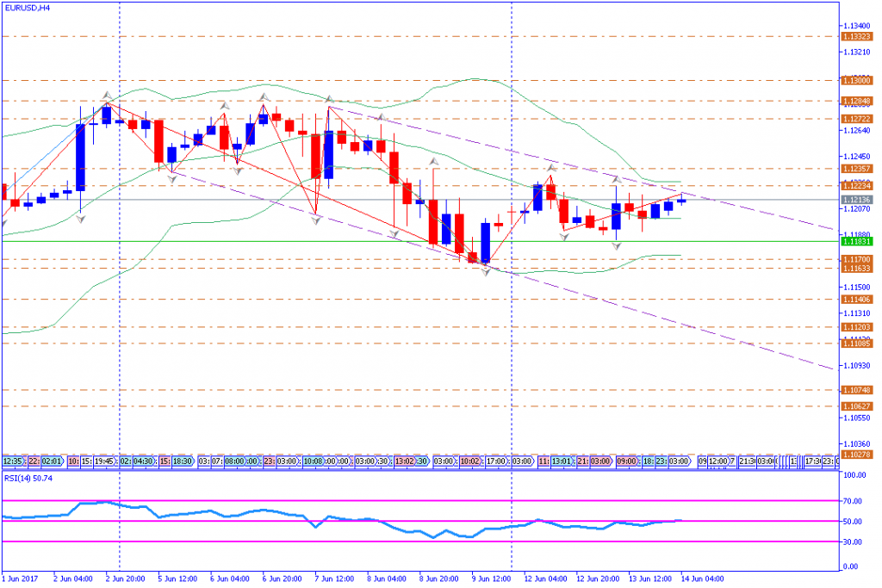This screenshot has width=882, height=588.
Task: Select the pink 13:02 event flag
Action: [x=404, y=461]
